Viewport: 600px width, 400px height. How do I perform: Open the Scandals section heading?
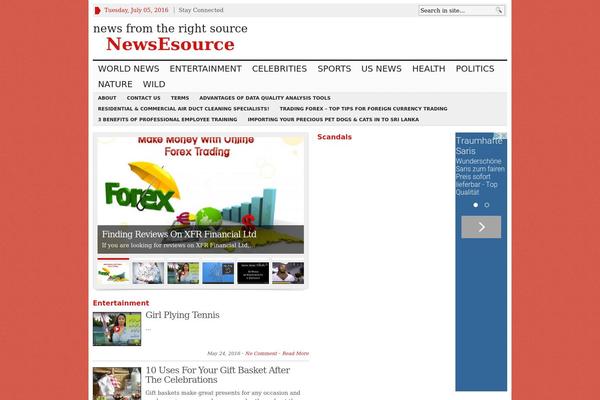point(334,137)
